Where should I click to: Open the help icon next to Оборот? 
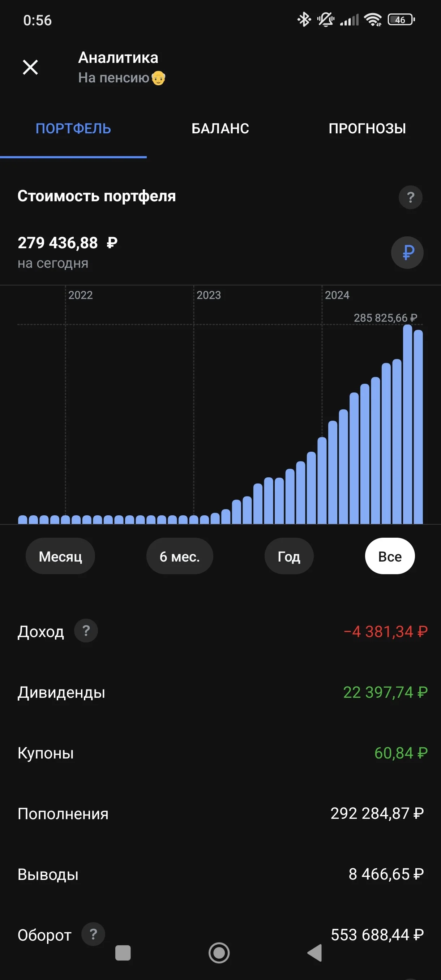[x=93, y=934]
